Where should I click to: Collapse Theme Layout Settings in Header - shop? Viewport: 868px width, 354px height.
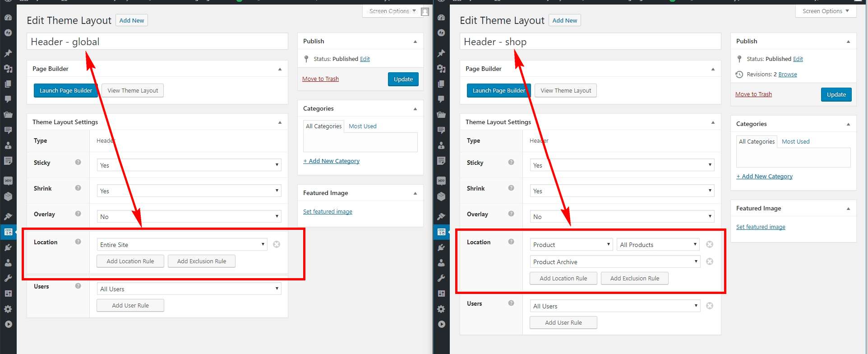point(713,122)
